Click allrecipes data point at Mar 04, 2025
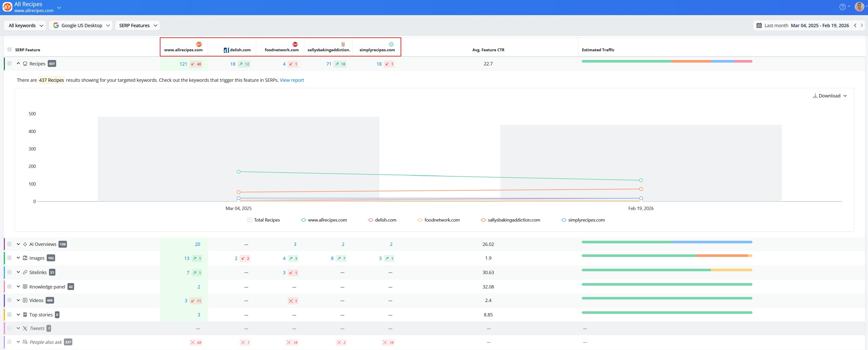868x350 pixels. pyautogui.click(x=238, y=172)
